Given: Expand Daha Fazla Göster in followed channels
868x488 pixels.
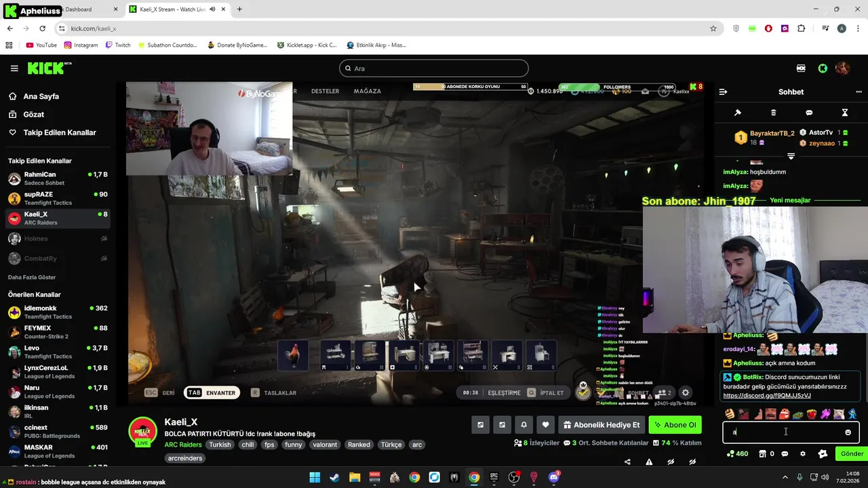Looking at the screenshot, I should (32, 277).
